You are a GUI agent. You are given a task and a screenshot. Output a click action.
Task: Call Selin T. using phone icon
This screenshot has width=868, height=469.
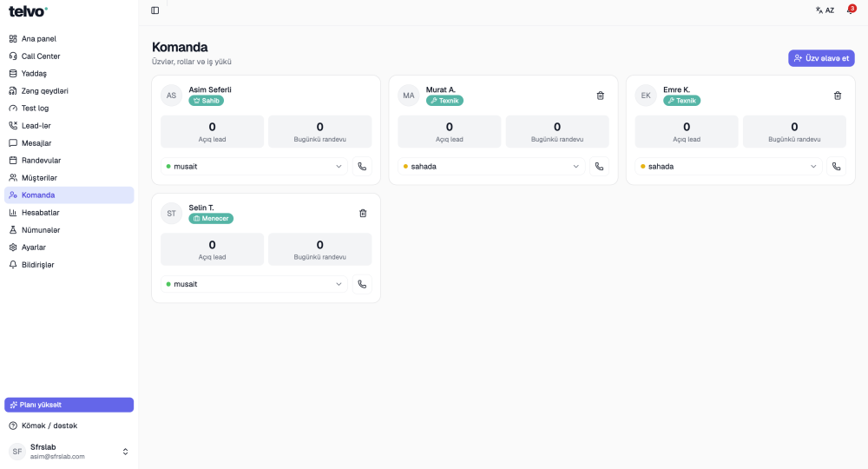[362, 284]
